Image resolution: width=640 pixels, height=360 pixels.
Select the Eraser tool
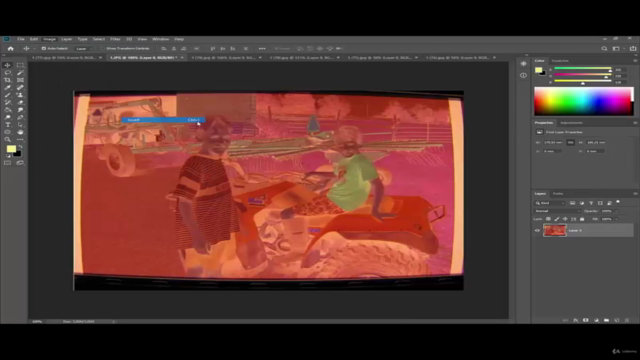20,102
